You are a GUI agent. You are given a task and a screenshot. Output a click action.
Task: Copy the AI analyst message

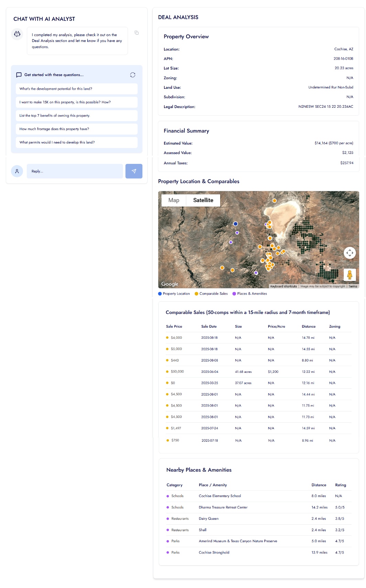(137, 33)
